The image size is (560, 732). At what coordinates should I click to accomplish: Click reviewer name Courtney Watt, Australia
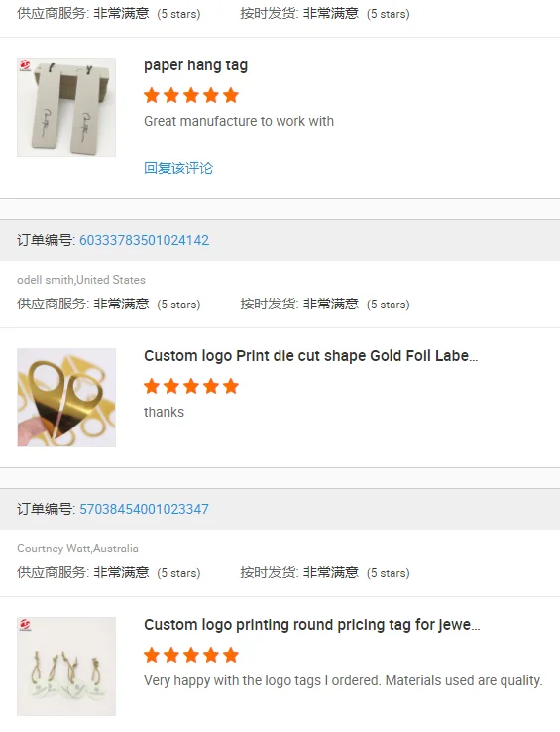(x=77, y=549)
